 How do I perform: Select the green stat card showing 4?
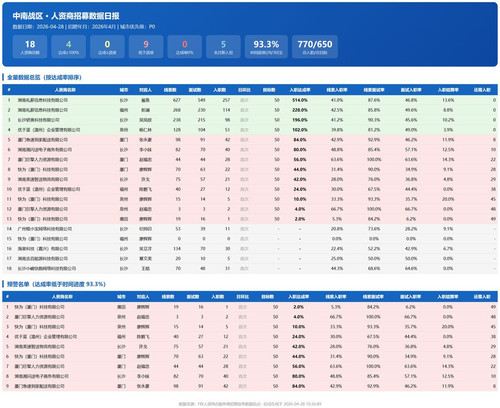click(x=69, y=47)
